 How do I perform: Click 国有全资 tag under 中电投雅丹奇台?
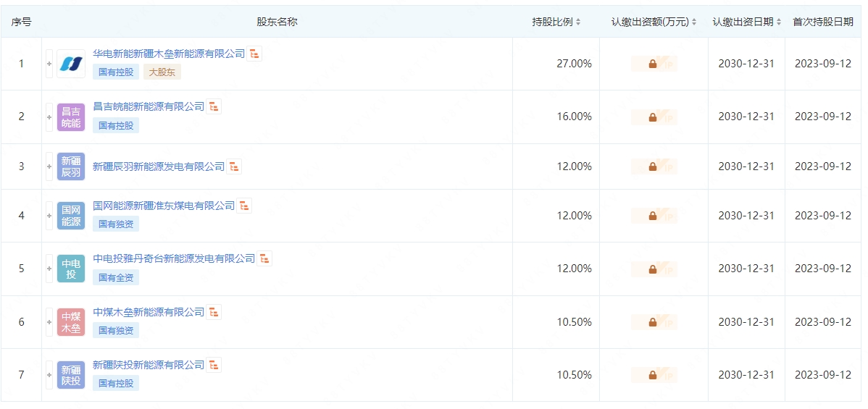click(116, 277)
